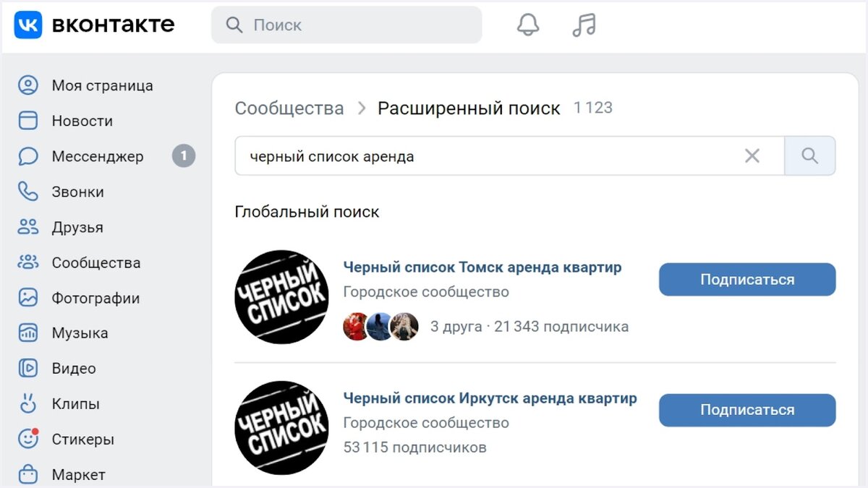
Task: Go to Новости in the sidebar
Action: [82, 121]
